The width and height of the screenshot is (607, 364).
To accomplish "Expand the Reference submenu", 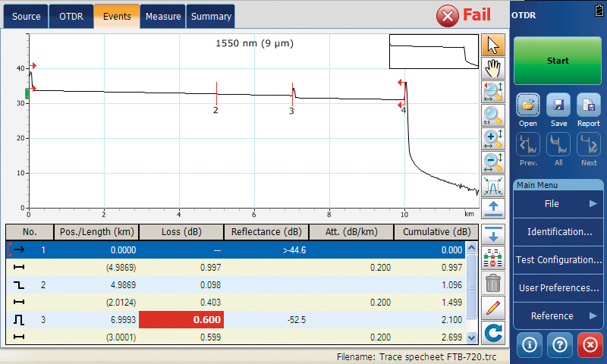I will 558,315.
